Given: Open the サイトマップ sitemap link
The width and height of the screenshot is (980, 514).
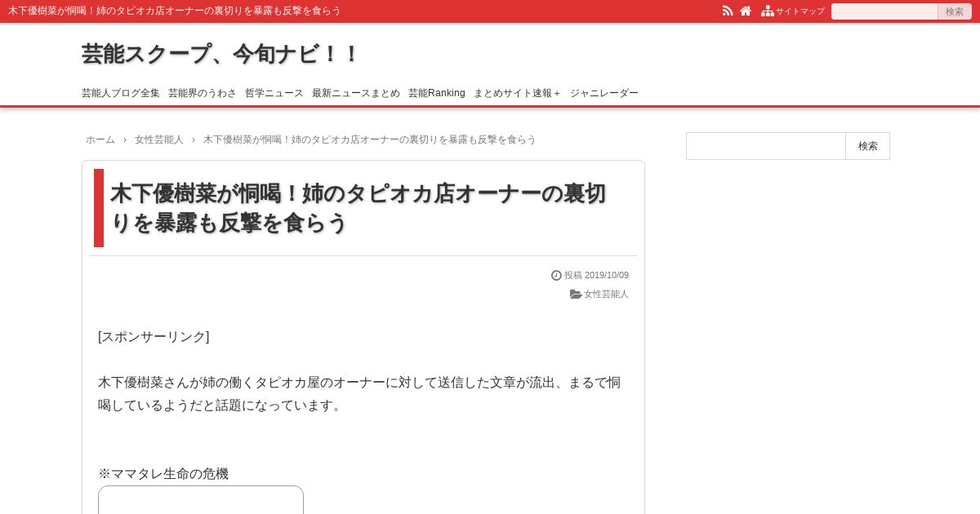Looking at the screenshot, I should (793, 11).
